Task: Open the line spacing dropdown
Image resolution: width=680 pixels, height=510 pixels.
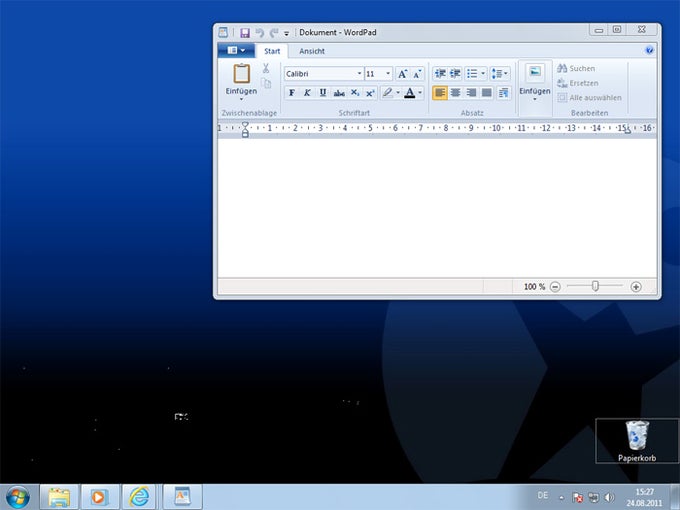Action: [x=500, y=74]
